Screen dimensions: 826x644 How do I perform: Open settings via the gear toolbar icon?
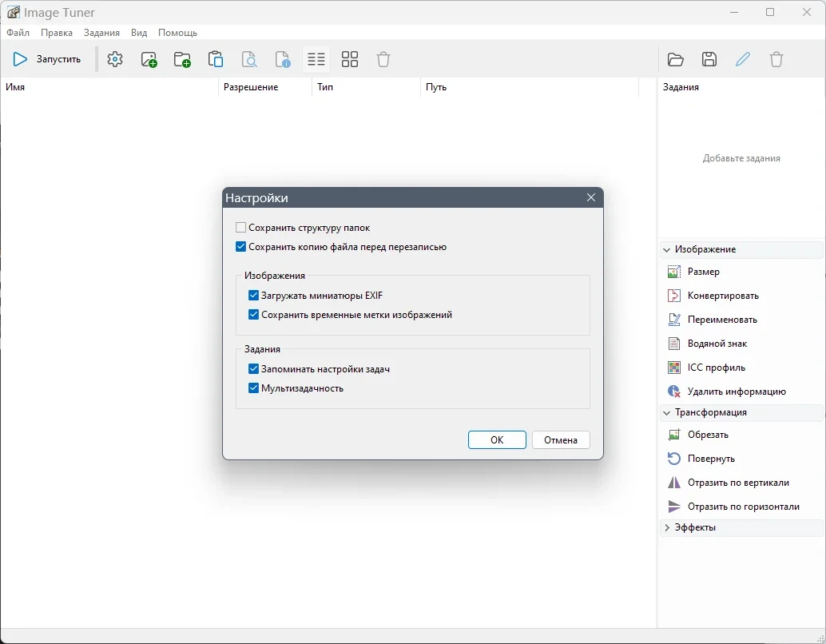click(115, 59)
